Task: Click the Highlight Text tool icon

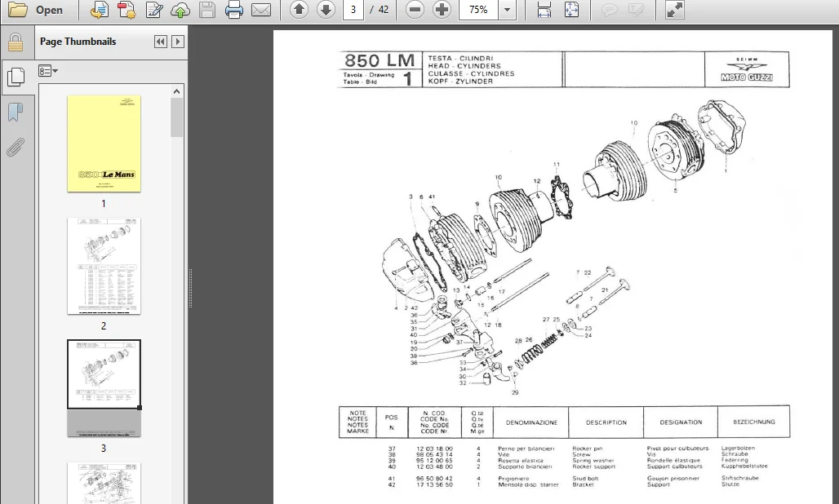Action: [636, 10]
